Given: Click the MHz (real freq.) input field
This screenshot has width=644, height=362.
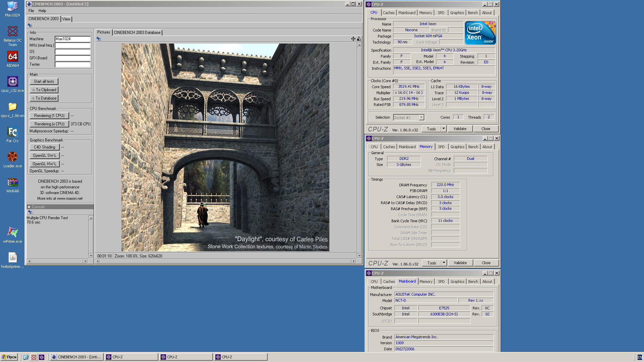Looking at the screenshot, I should point(73,45).
